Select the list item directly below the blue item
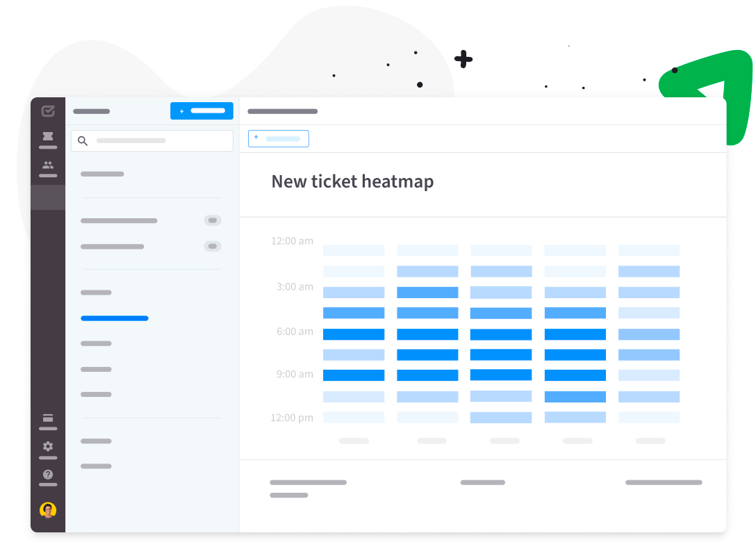756x556 pixels. pyautogui.click(x=96, y=343)
